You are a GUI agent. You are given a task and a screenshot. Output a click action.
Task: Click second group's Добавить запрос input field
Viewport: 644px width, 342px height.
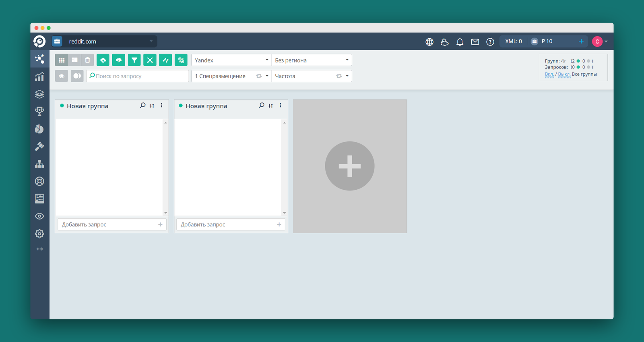pos(231,224)
